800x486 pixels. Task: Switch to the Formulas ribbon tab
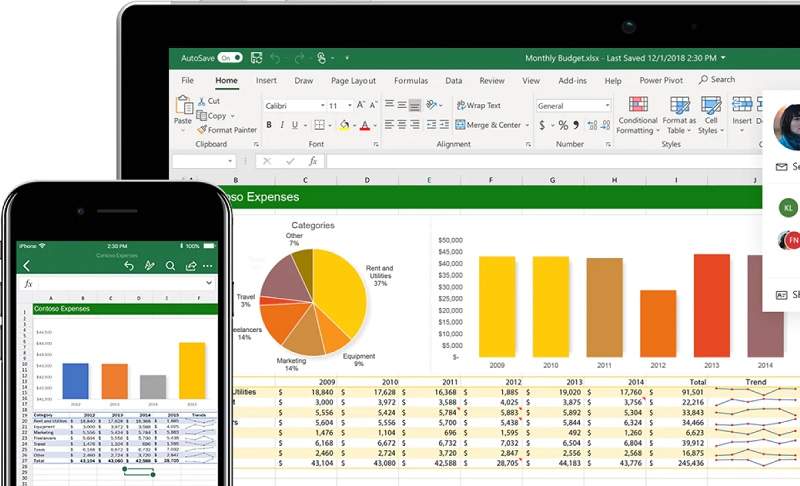pyautogui.click(x=411, y=81)
